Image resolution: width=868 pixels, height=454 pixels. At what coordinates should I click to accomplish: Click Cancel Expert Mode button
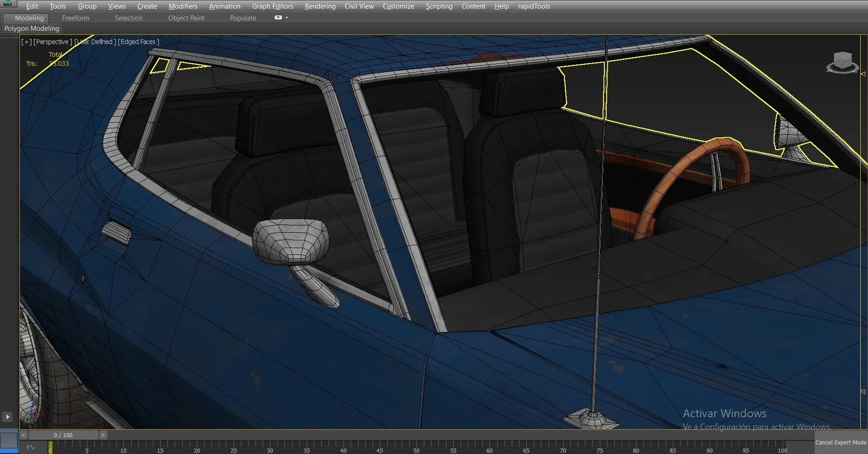pos(840,443)
